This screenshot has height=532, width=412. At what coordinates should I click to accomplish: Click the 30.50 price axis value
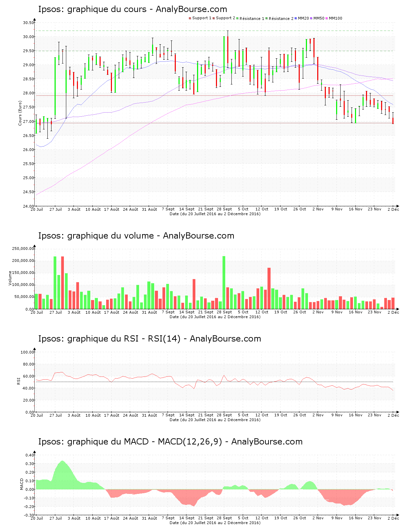pyautogui.click(x=28, y=23)
